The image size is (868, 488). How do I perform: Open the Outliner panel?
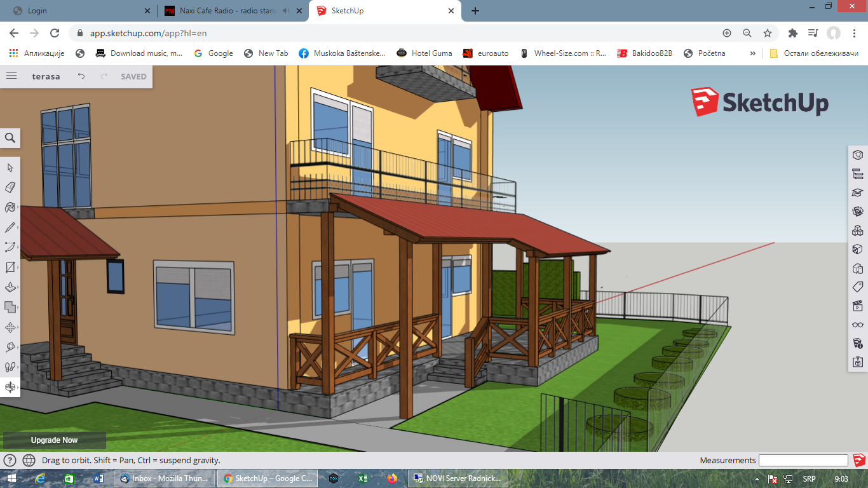pyautogui.click(x=858, y=173)
